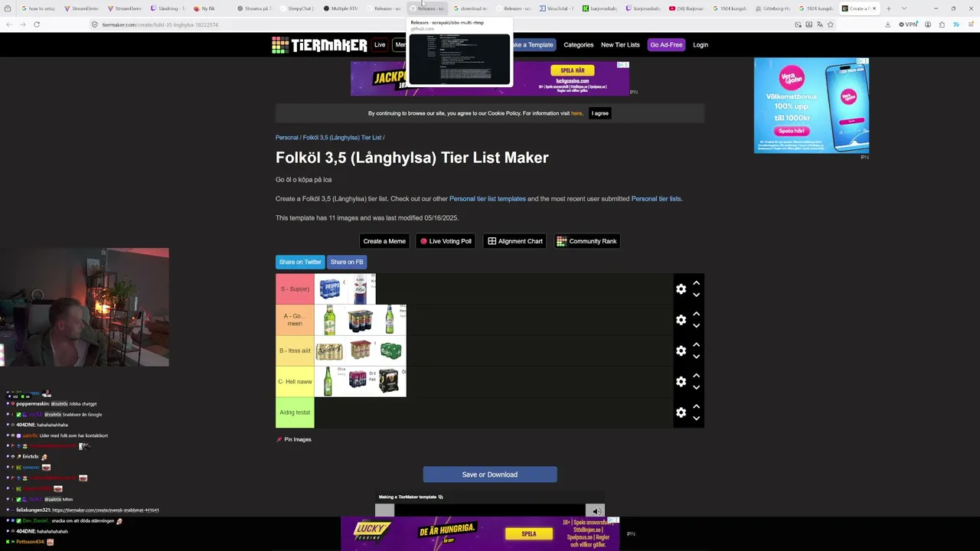Reload the page in the browser

pos(36,24)
